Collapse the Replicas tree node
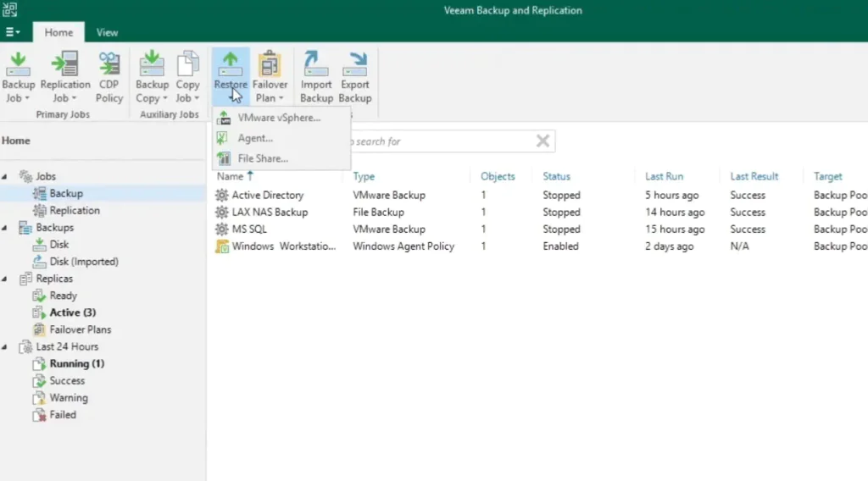Viewport: 868px width, 481px height. [x=5, y=279]
